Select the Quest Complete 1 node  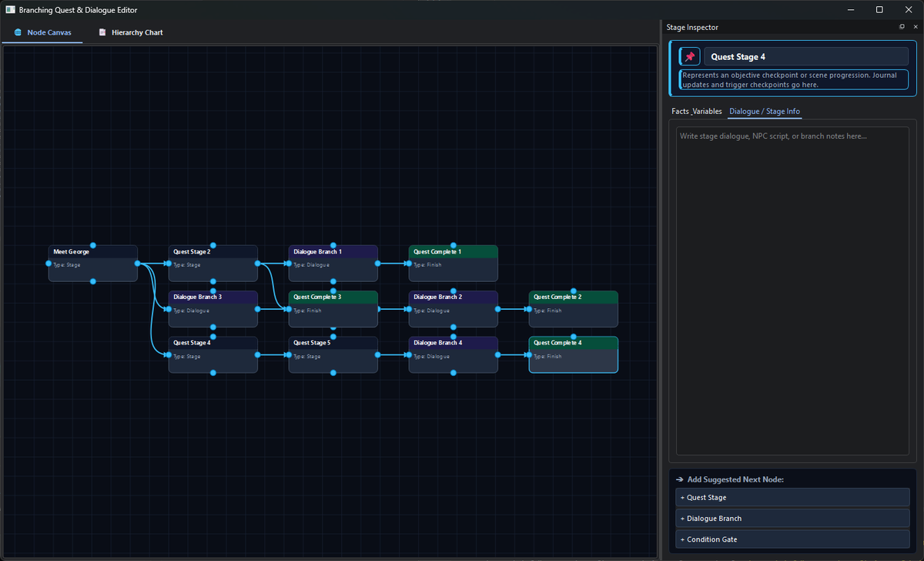[x=454, y=264]
